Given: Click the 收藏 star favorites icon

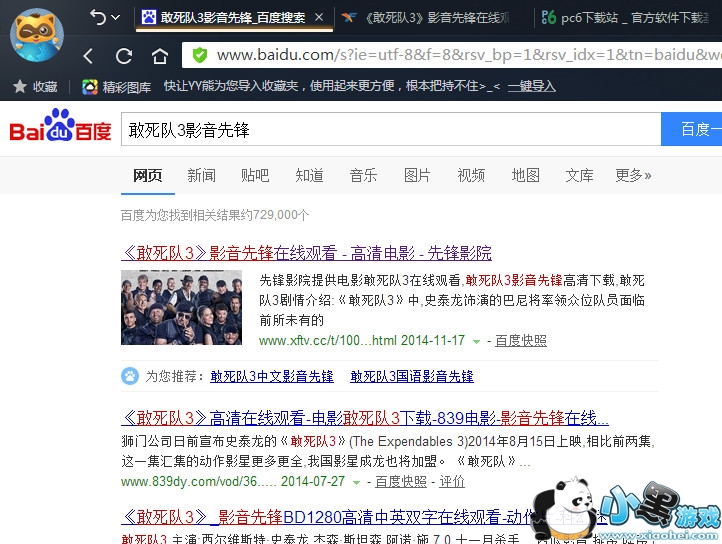Looking at the screenshot, I should tap(19, 86).
